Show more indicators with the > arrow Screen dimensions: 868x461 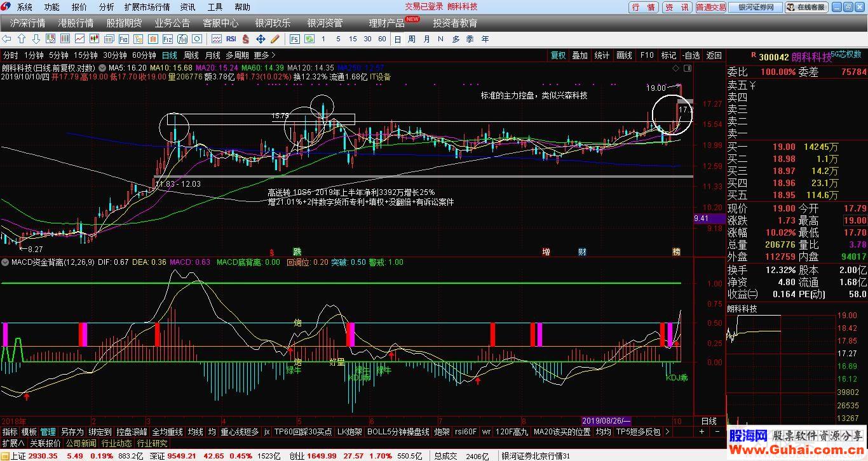click(666, 432)
